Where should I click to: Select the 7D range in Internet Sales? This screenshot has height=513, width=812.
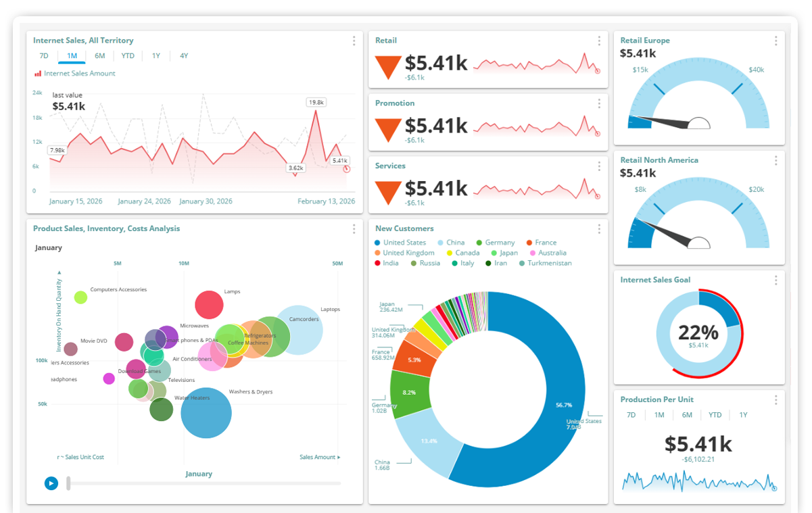coord(43,55)
